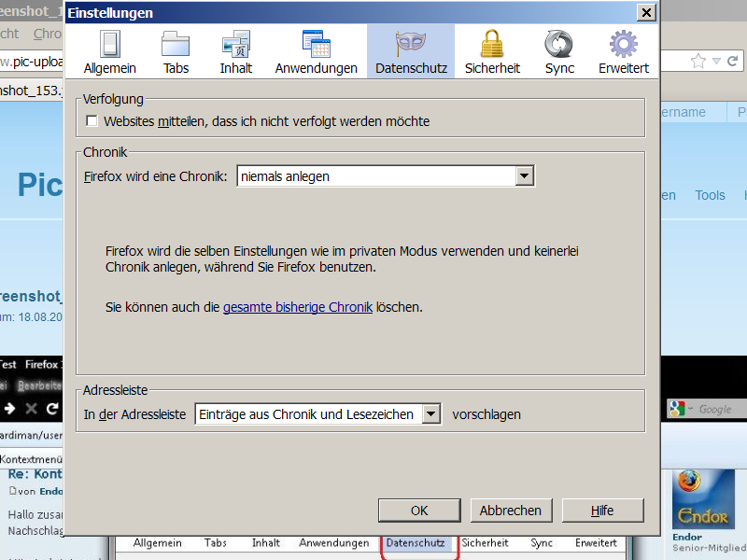Select Sicherheit tab in lower embedded screenshot

pyautogui.click(x=485, y=543)
